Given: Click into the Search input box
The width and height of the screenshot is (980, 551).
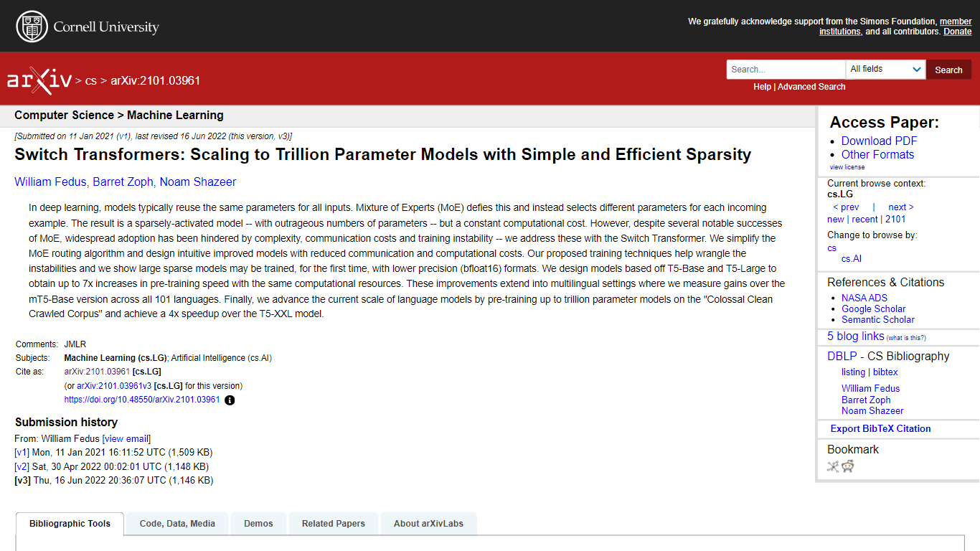Looking at the screenshot, I should [786, 70].
